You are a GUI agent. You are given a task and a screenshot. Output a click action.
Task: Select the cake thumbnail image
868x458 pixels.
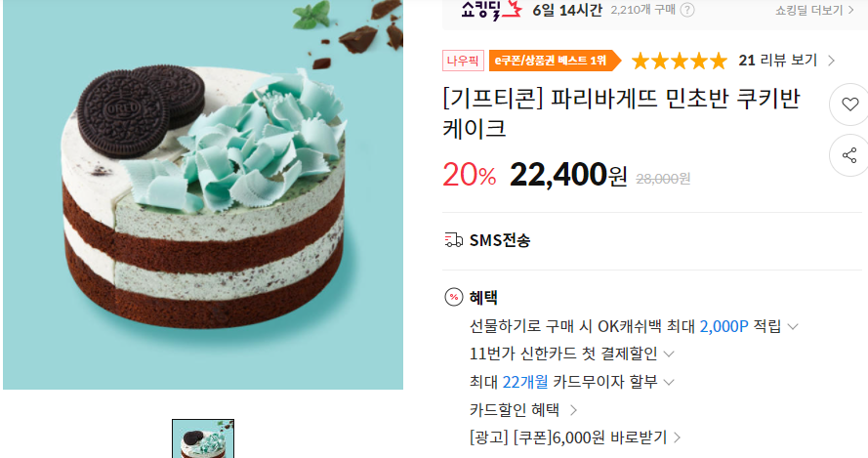coord(203,438)
